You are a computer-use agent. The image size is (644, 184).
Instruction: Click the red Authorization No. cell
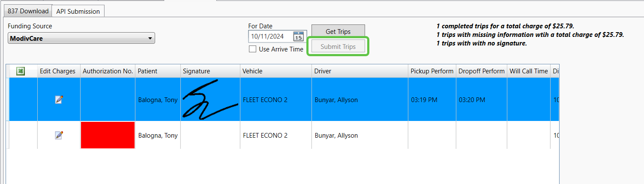108,135
